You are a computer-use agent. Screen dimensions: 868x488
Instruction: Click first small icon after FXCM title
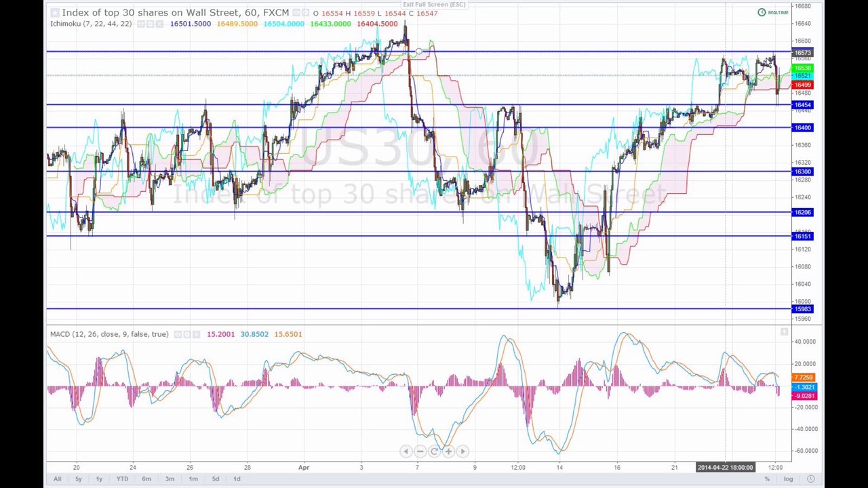[x=297, y=13]
